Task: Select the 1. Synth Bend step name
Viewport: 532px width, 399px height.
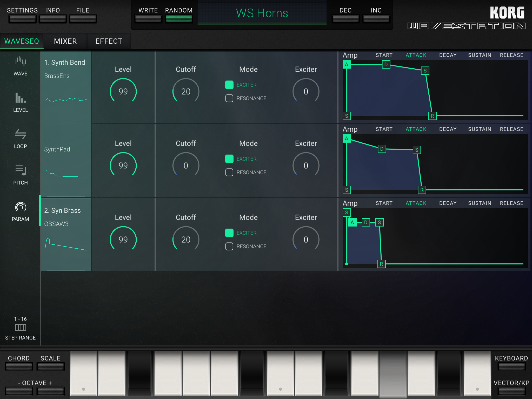Action: tap(65, 62)
